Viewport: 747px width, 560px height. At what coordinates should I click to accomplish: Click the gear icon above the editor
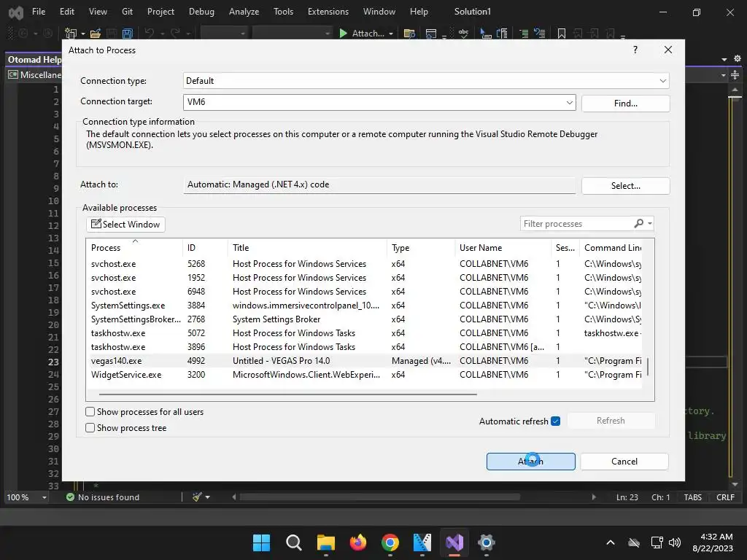[x=737, y=58]
